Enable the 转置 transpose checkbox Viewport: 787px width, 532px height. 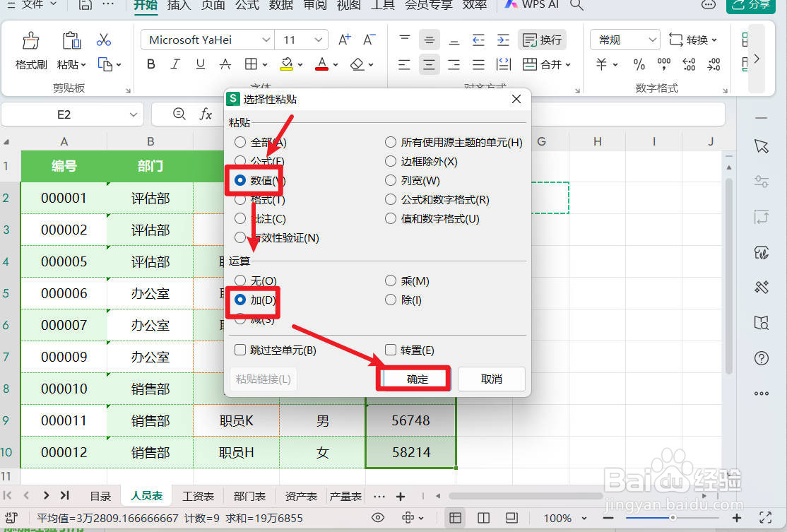click(390, 349)
